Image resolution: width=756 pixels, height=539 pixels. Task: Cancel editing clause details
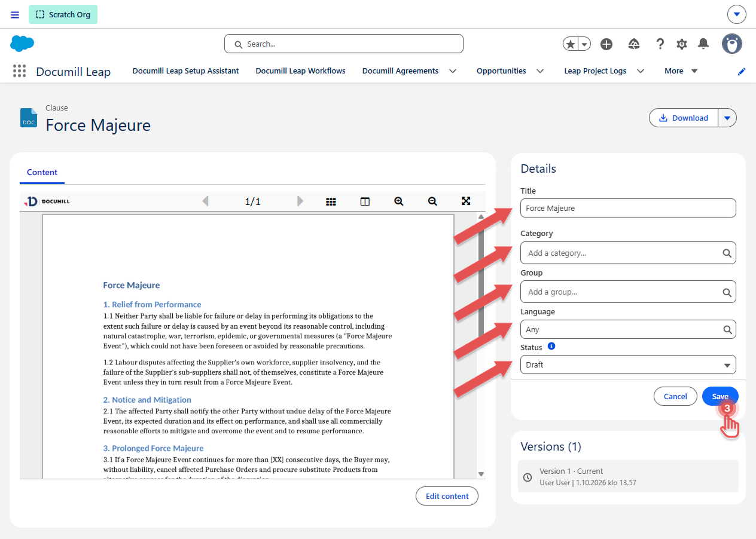pyautogui.click(x=675, y=396)
